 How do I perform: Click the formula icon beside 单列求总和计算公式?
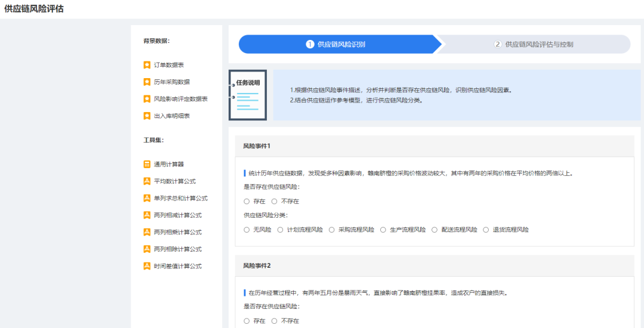click(x=147, y=198)
